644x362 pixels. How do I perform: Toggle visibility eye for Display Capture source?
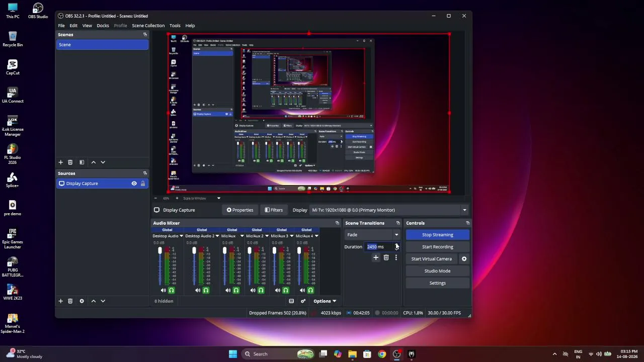click(134, 184)
